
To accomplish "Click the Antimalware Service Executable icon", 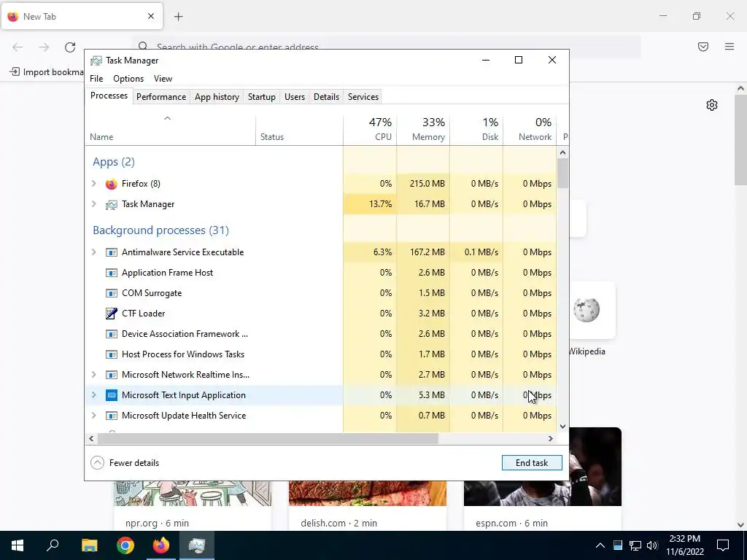I will pyautogui.click(x=111, y=252).
